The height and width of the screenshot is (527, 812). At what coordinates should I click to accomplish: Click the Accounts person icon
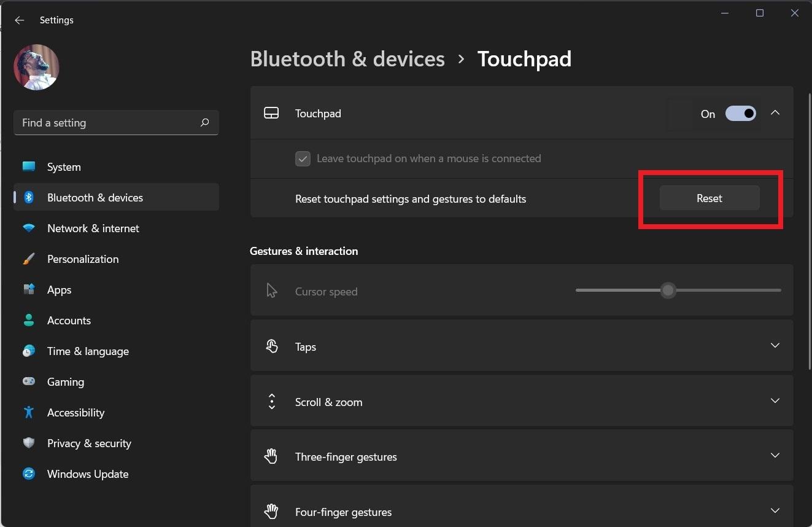[29, 320]
